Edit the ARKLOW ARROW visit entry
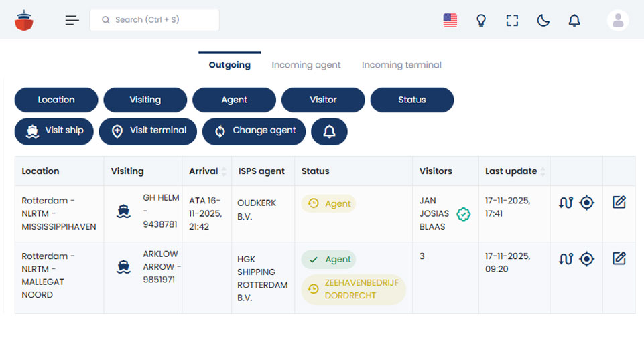This screenshot has height=350, width=644. point(619,259)
